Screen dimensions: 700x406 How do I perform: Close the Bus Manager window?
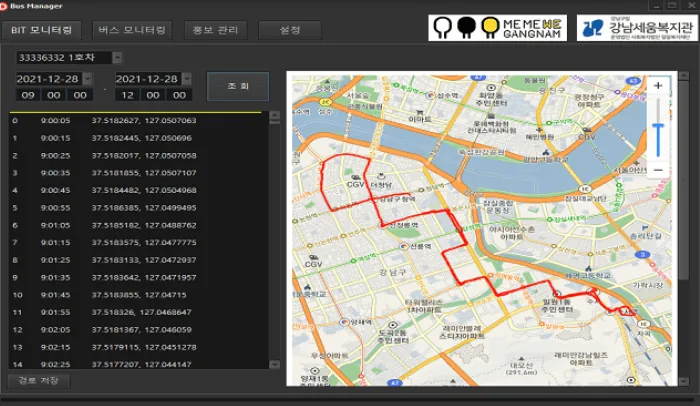coord(691,6)
